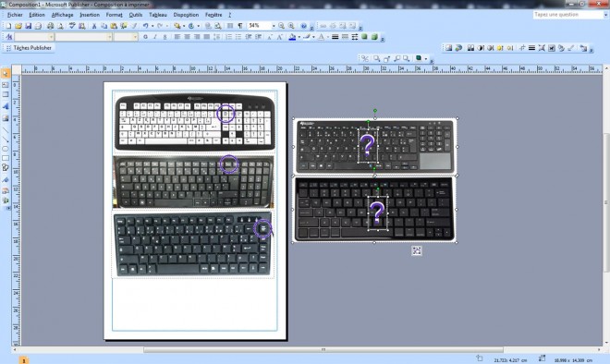The height and width of the screenshot is (364, 610).
Task: Select the Oval tool
Action: 6,149
